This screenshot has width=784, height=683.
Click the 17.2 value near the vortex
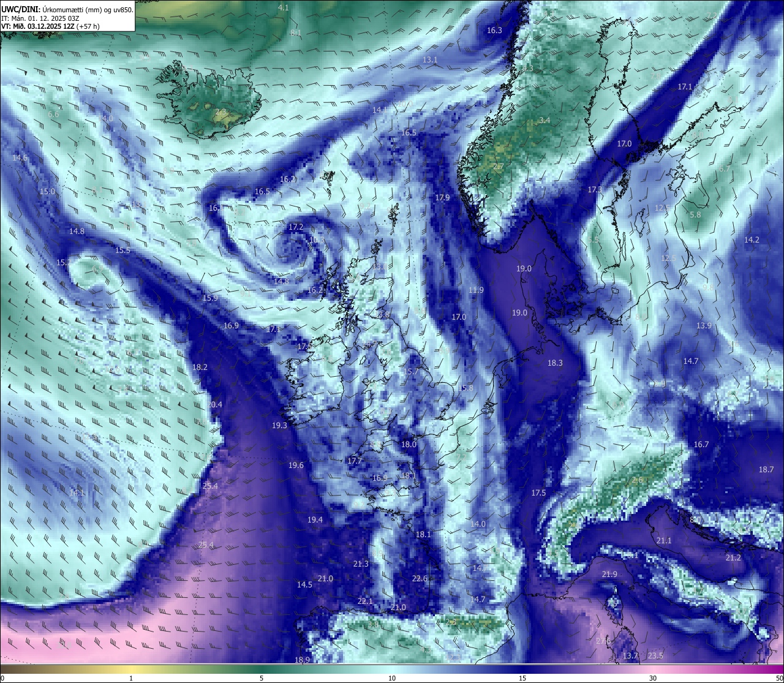coord(296,227)
